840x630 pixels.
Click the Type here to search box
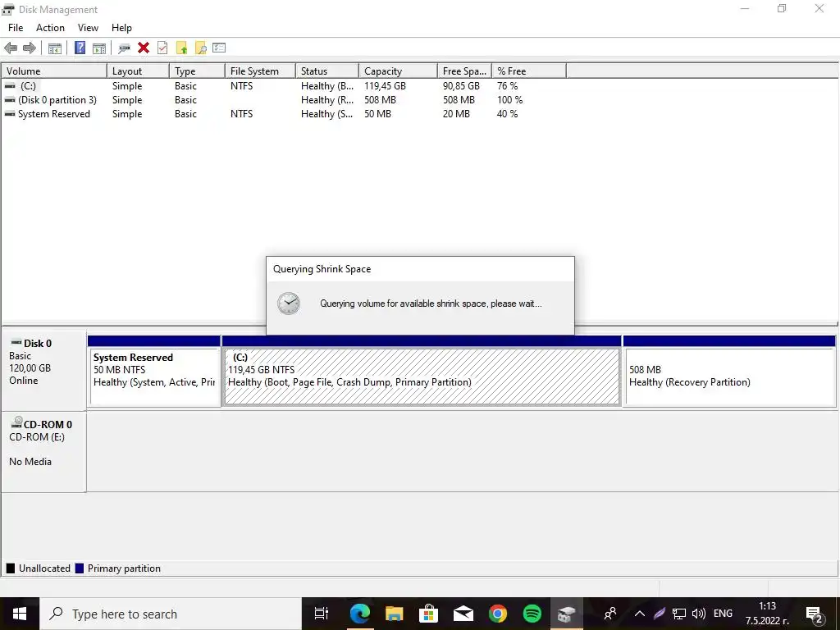coord(171,614)
